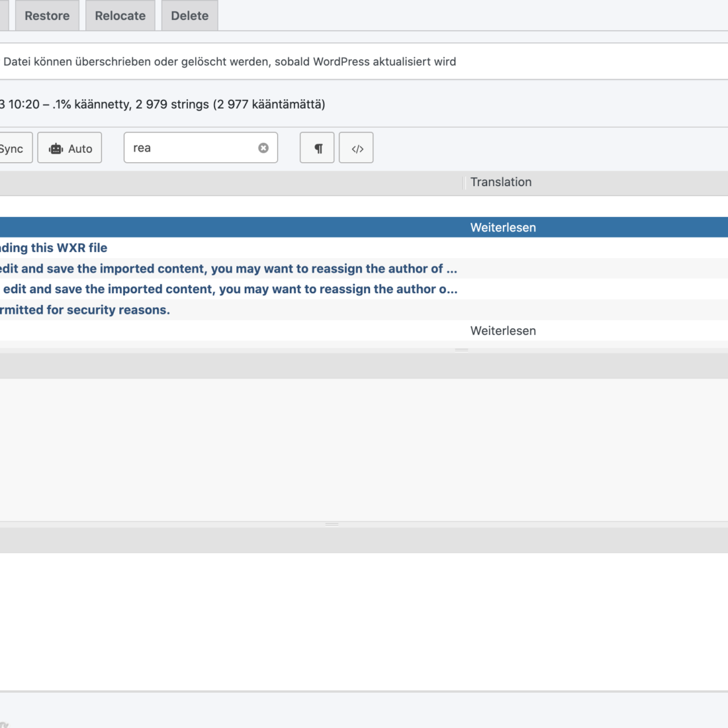Click the column divider beside Translation header
Image resolution: width=728 pixels, height=728 pixels.
[x=463, y=183]
